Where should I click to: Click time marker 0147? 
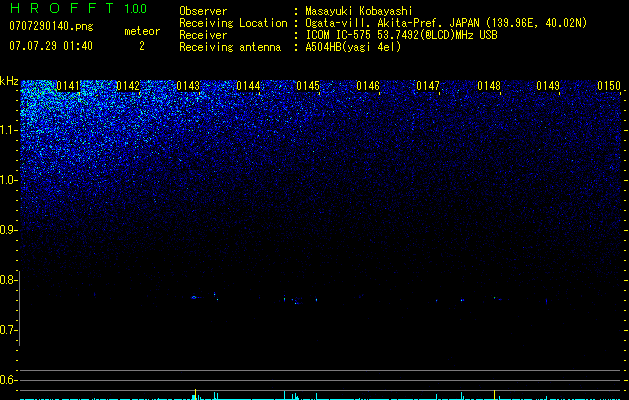[x=428, y=86]
